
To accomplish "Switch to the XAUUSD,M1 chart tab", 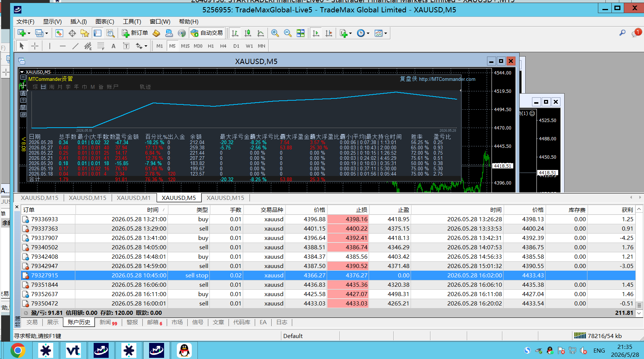I will tap(134, 198).
